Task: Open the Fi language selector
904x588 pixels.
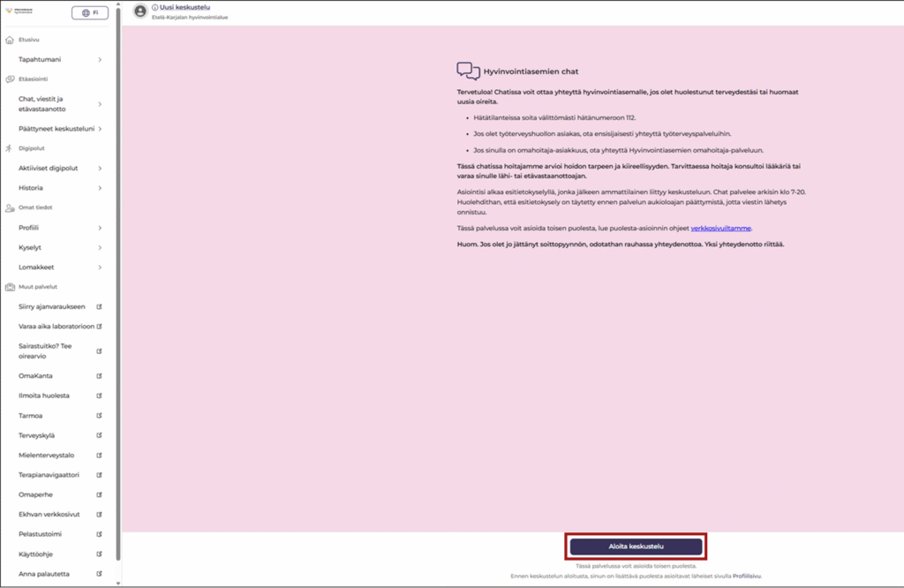Action: point(89,13)
